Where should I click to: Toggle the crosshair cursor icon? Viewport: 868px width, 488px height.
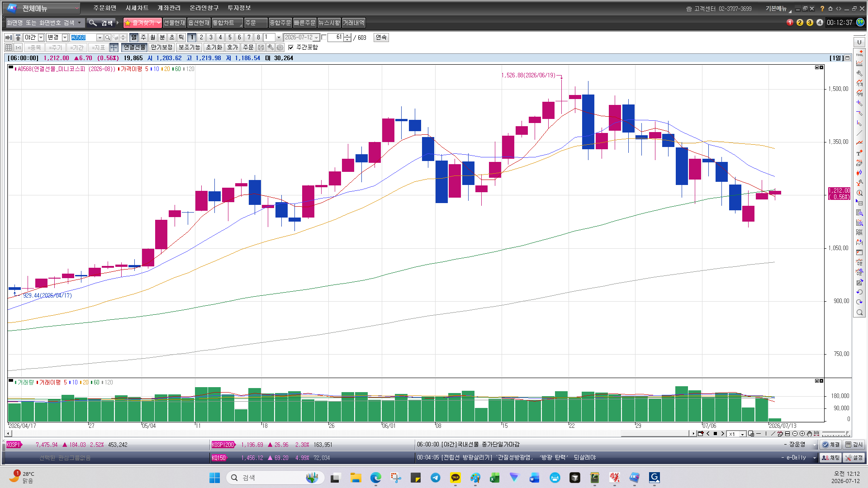pos(114,47)
